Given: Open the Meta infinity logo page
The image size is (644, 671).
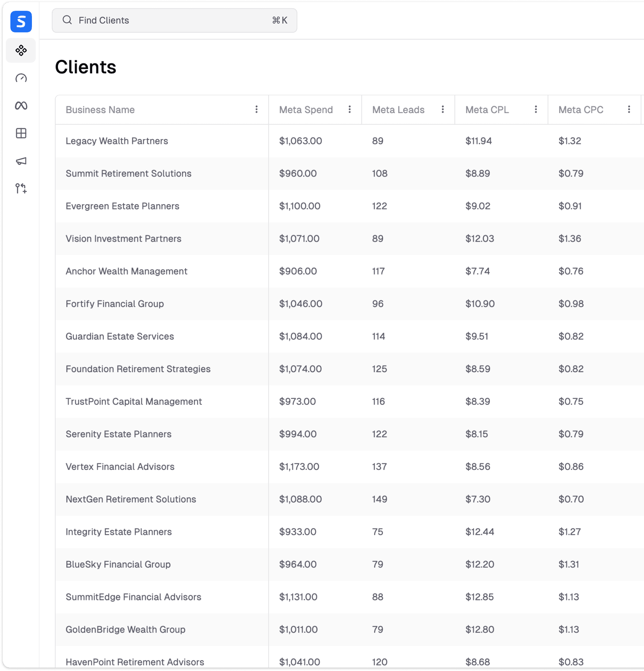Looking at the screenshot, I should coord(21,106).
